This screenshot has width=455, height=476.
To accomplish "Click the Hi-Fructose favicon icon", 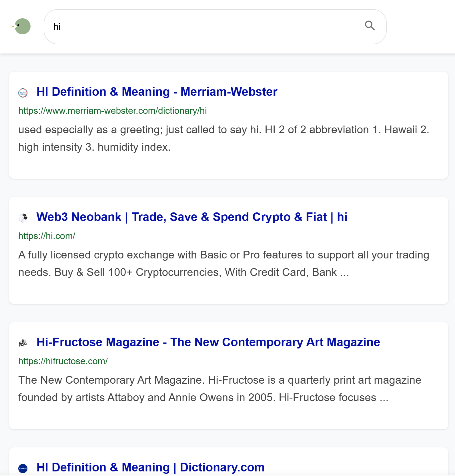I will tap(23, 343).
